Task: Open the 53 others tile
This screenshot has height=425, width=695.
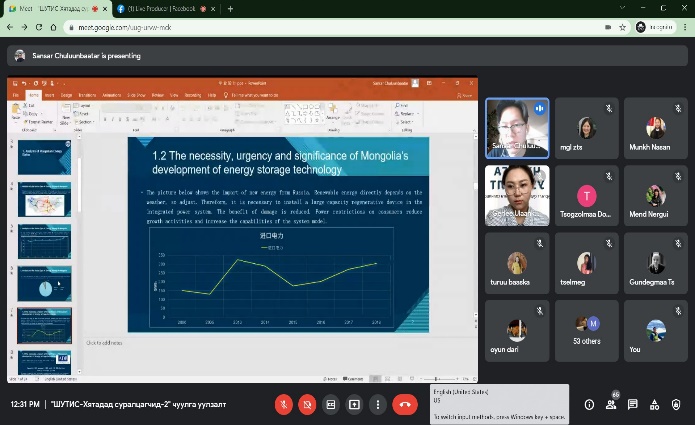Action: (x=586, y=331)
